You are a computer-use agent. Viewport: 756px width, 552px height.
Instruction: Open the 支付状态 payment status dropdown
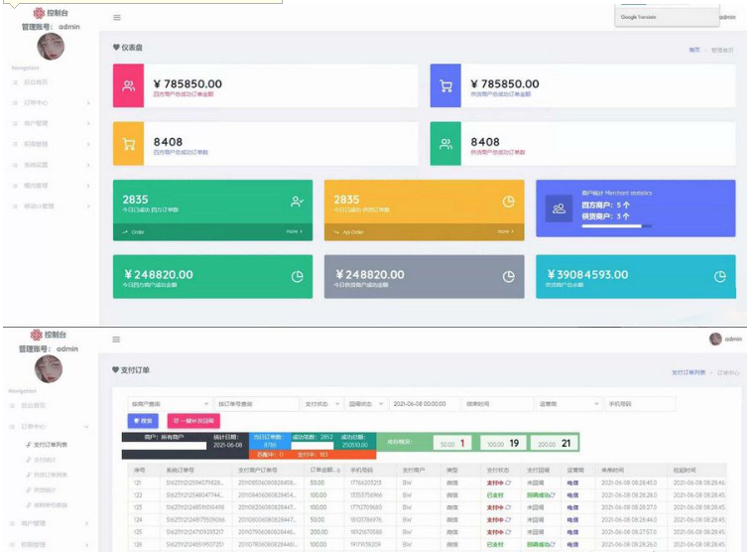click(x=324, y=404)
